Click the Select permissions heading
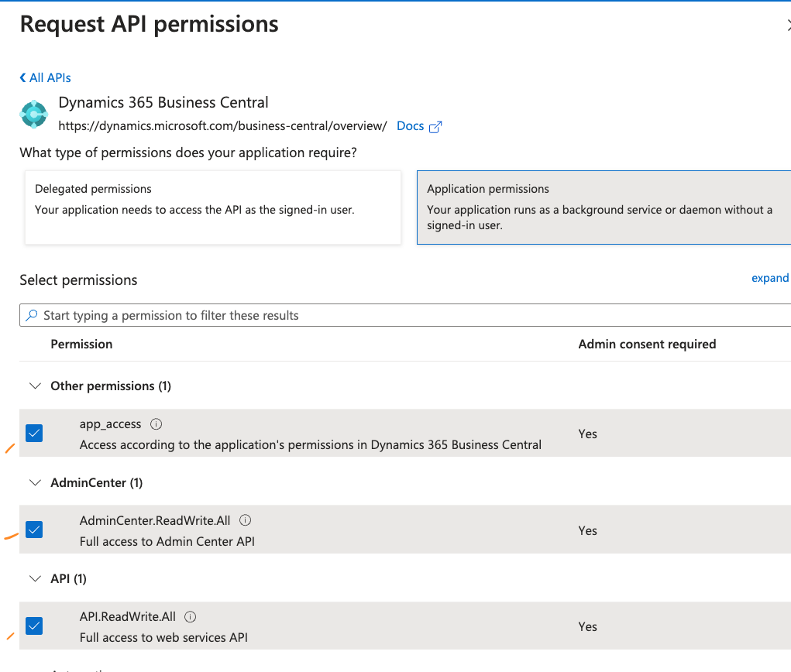This screenshot has width=791, height=672. point(79,279)
